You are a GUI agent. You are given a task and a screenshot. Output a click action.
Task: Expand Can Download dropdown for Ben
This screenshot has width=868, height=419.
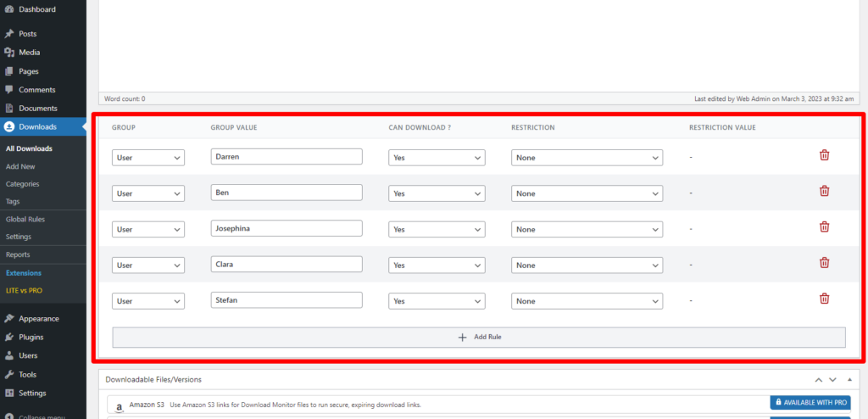tap(437, 193)
